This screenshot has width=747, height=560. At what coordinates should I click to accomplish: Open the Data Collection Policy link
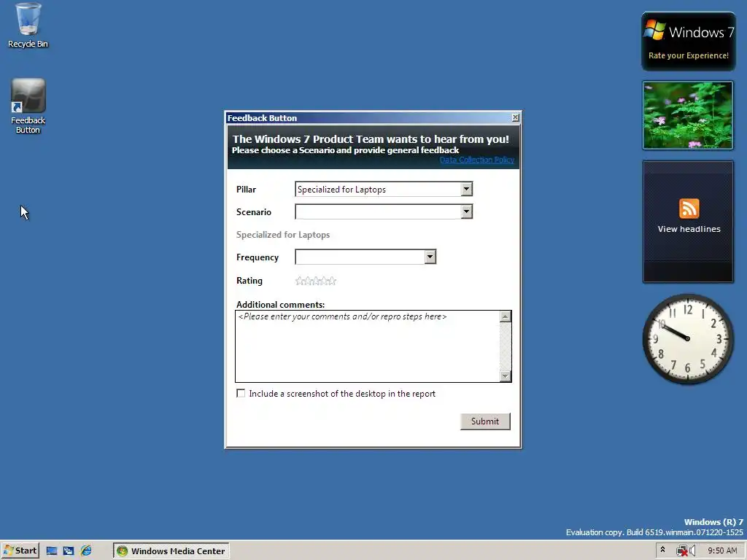477,160
